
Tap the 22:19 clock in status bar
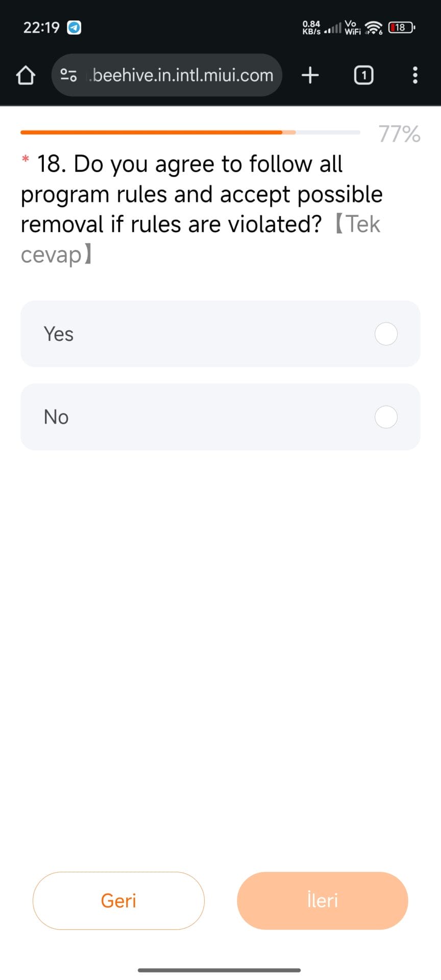(x=41, y=28)
